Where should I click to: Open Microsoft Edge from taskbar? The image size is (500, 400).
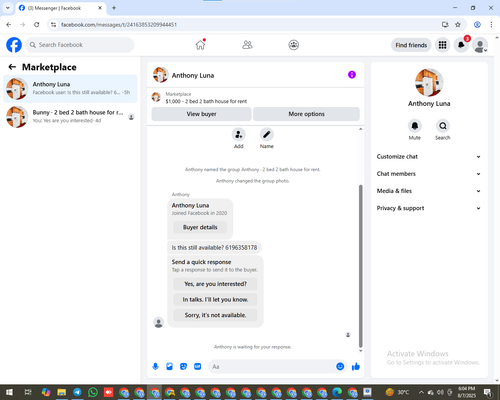click(x=337, y=392)
